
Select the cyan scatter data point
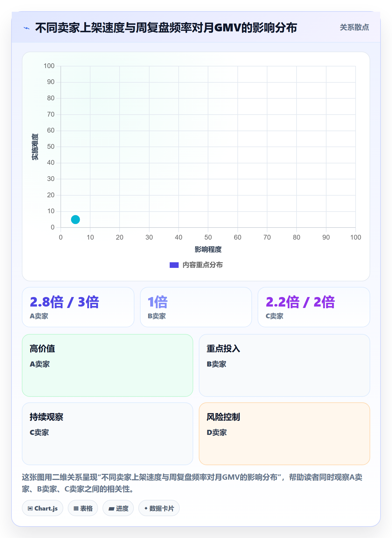click(75, 219)
